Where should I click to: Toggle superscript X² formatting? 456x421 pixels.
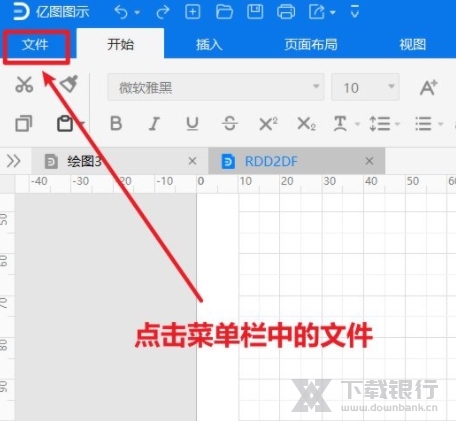click(268, 124)
